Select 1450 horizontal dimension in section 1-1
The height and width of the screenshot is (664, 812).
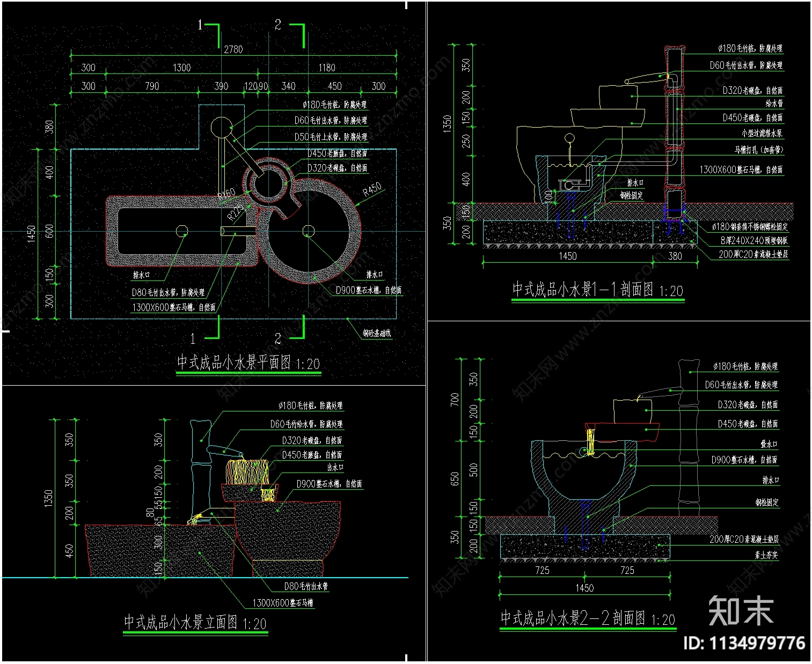(x=568, y=256)
